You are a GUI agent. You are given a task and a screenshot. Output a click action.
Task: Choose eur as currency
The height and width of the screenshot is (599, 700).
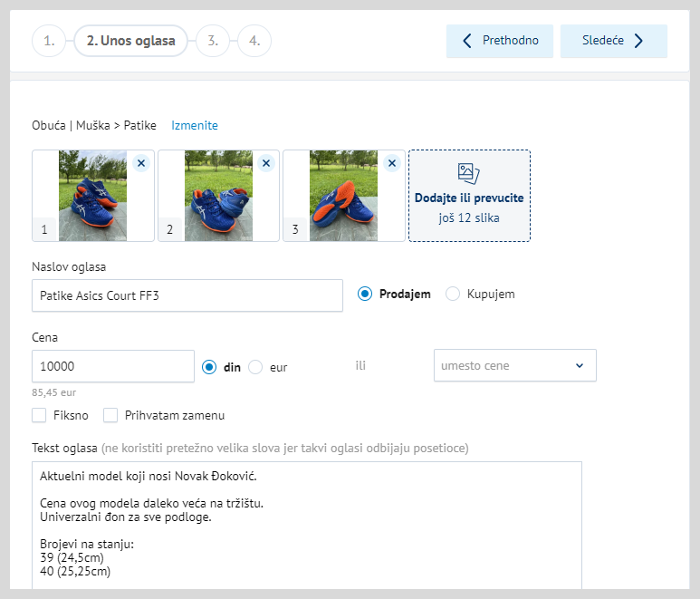pos(255,367)
